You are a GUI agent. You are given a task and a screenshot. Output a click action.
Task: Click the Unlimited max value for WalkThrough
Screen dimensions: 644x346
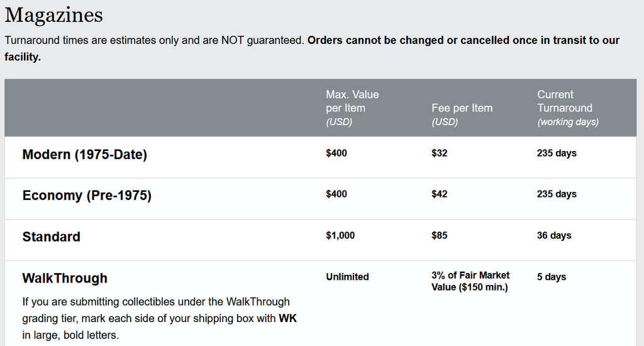pyautogui.click(x=347, y=277)
